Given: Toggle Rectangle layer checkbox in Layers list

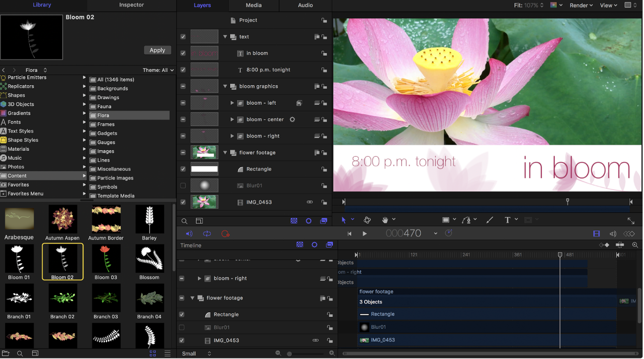Looking at the screenshot, I should pyautogui.click(x=183, y=169).
